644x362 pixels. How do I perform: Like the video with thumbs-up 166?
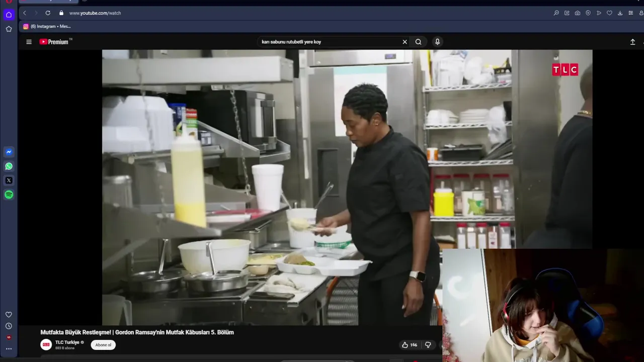coord(409,345)
